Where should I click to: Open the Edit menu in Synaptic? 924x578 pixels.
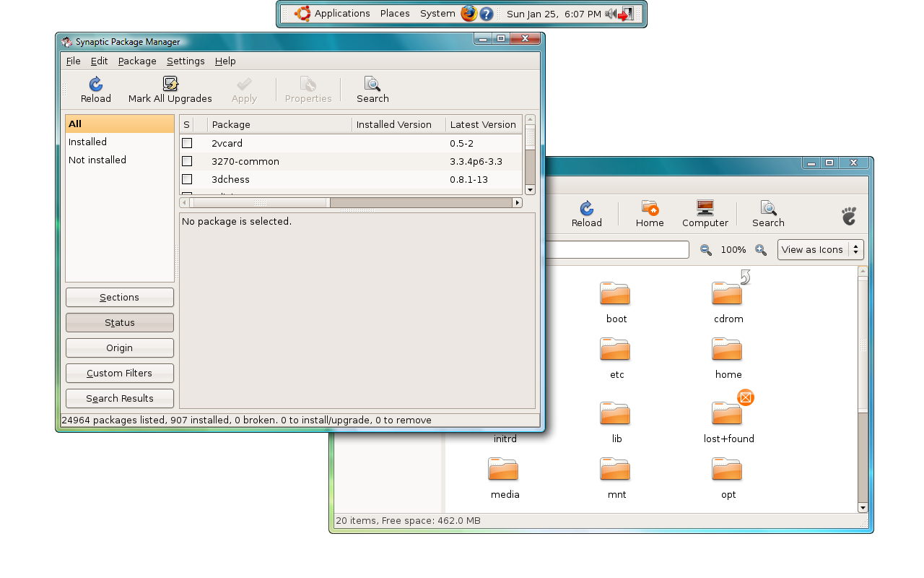(99, 61)
